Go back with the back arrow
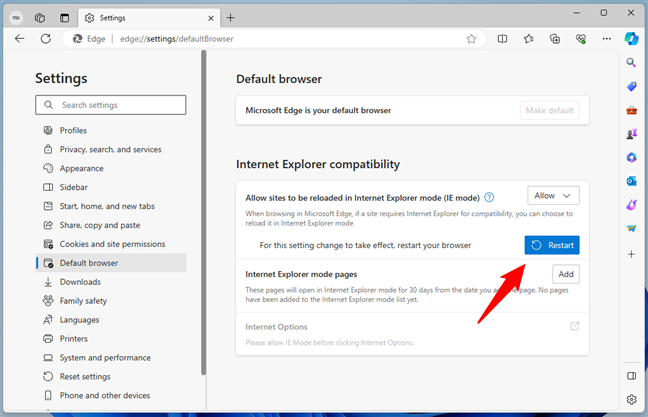 tap(19, 39)
